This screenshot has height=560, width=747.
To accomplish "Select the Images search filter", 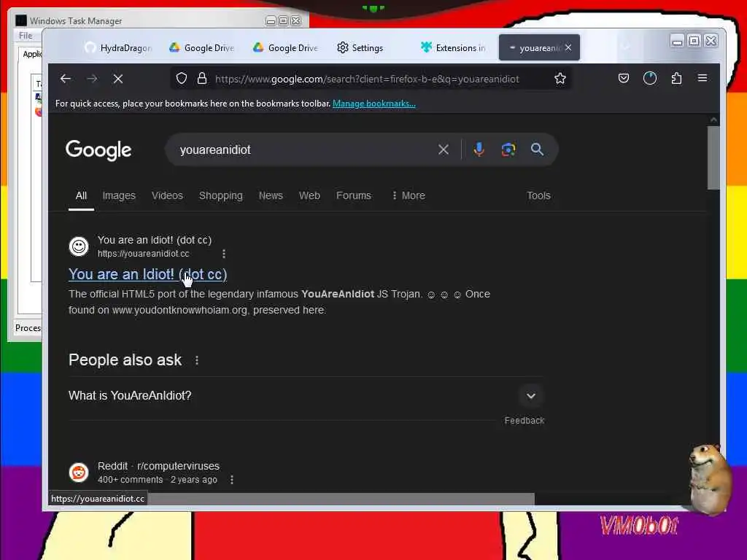I will click(119, 195).
